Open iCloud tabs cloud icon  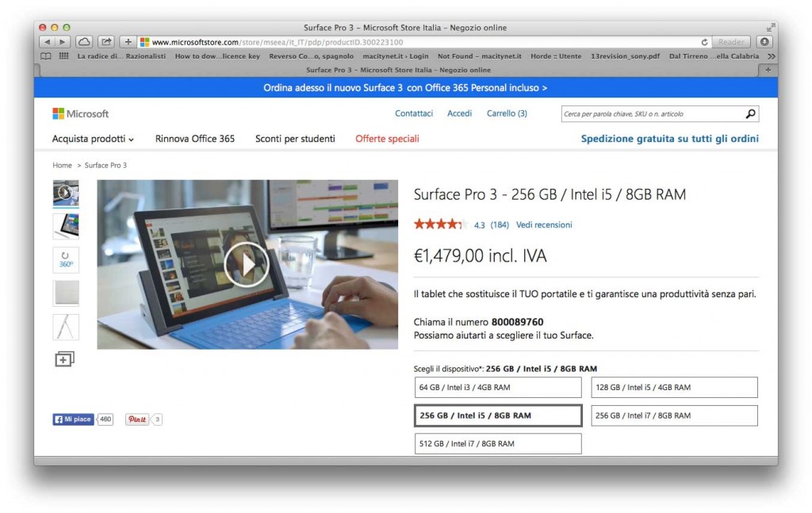pos(84,42)
